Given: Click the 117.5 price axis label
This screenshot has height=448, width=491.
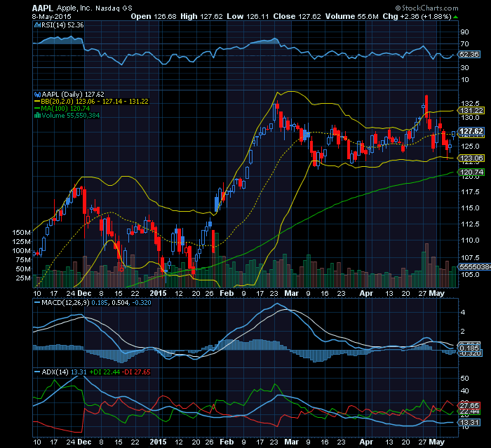Looking at the screenshot, I should click(x=470, y=191).
